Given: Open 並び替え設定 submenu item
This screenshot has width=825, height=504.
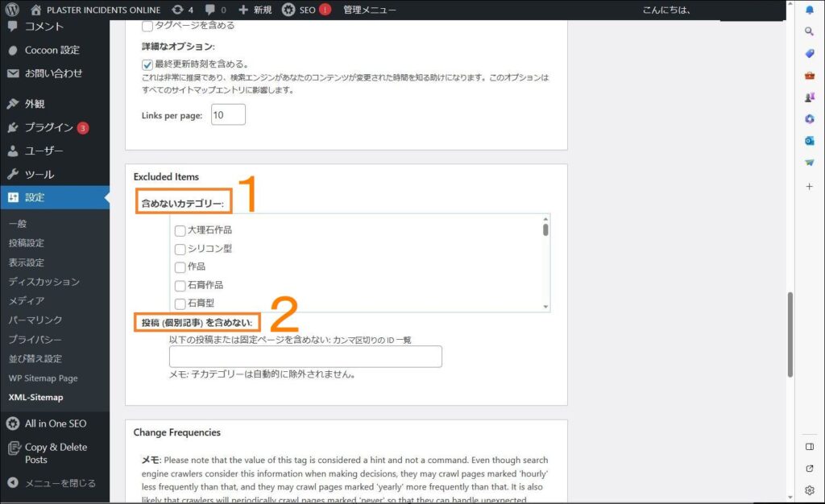Looking at the screenshot, I should click(35, 359).
